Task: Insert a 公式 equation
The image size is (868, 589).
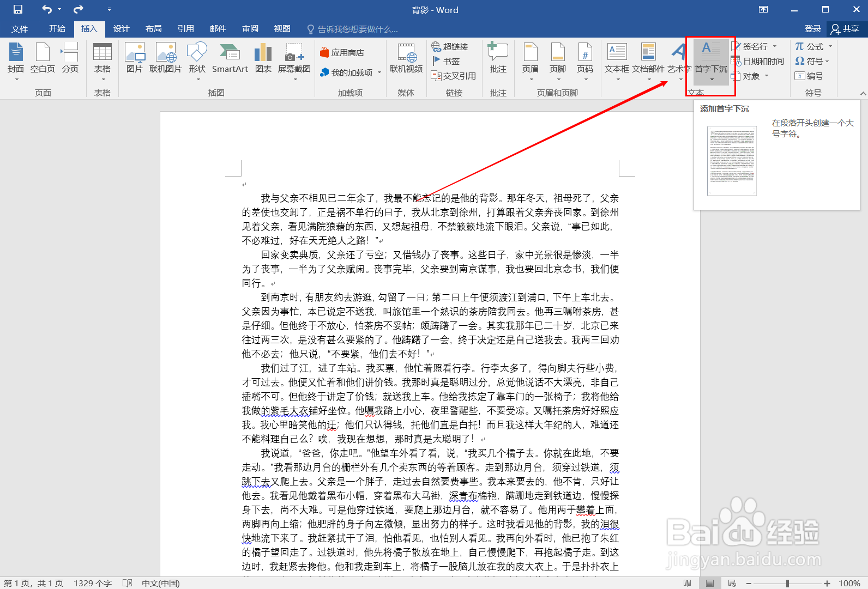Action: coord(809,46)
